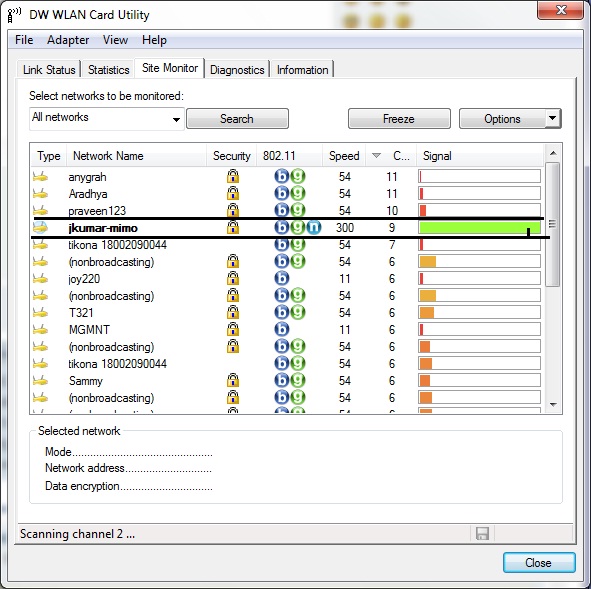
Task: Select the MGMNT network name
Action: (x=89, y=329)
